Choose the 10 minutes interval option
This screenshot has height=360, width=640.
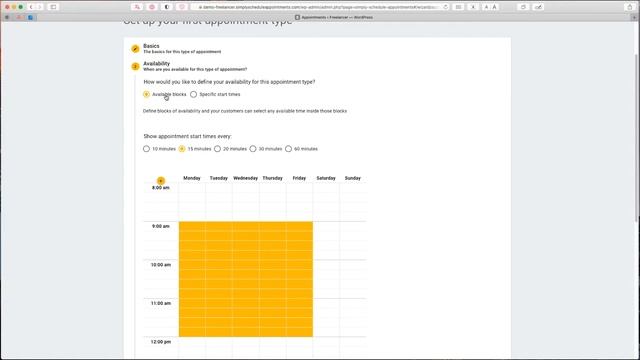click(x=146, y=149)
